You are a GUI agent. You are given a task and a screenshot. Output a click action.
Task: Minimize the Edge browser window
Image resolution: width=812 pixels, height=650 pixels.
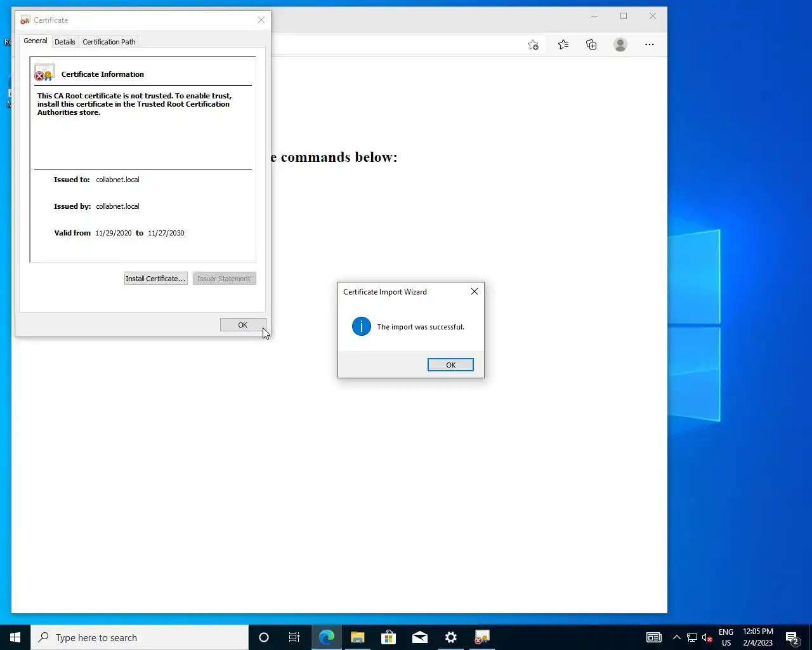point(594,17)
